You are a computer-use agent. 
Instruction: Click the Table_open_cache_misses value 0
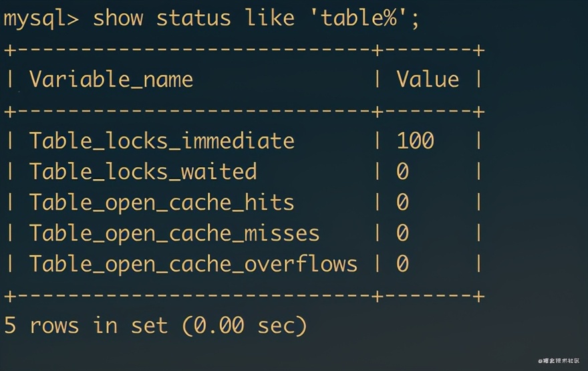(402, 233)
